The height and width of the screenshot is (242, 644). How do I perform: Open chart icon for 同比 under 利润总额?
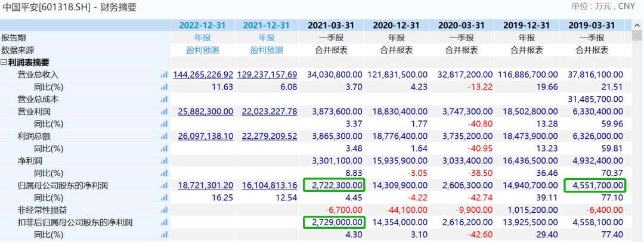pyautogui.click(x=165, y=149)
